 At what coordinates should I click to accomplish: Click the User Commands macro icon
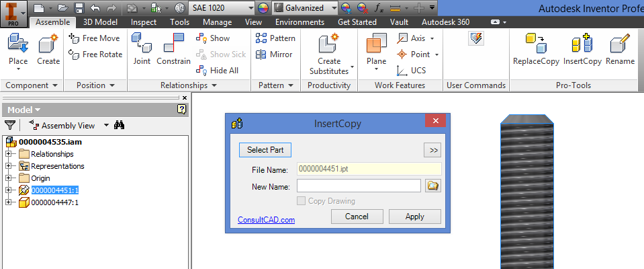[476, 38]
